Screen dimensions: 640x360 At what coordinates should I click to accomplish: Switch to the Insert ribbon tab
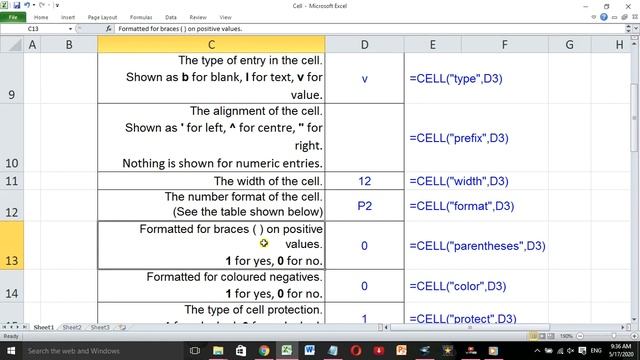coord(68,17)
